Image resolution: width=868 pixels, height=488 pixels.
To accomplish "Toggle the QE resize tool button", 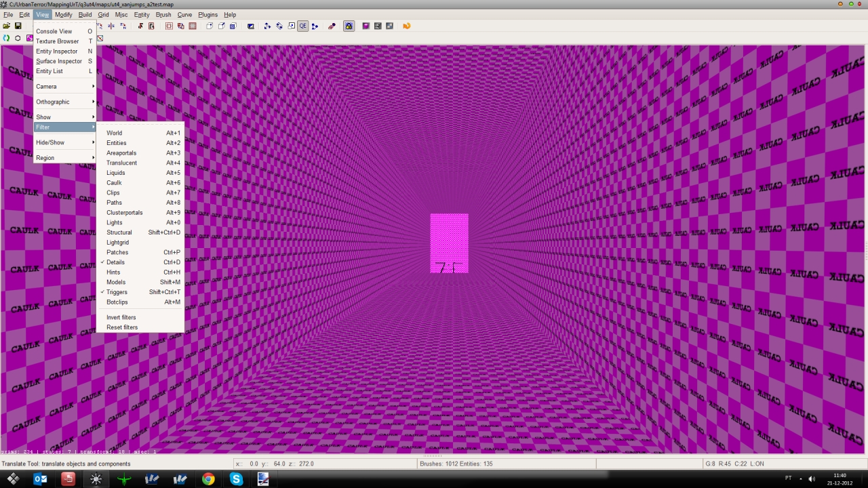I will pos(303,26).
